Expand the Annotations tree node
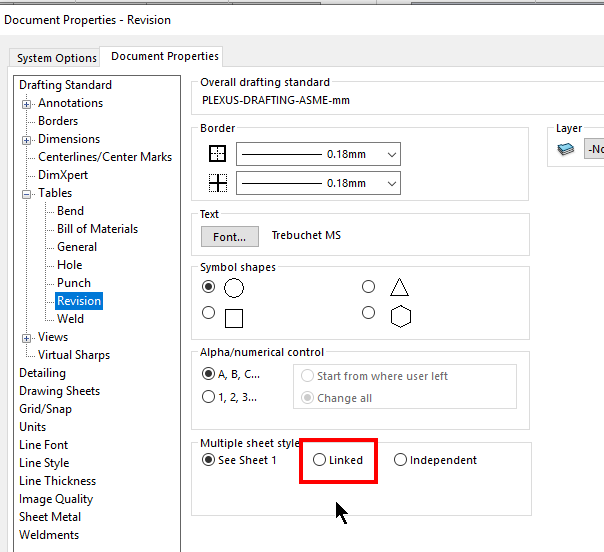 (28, 103)
